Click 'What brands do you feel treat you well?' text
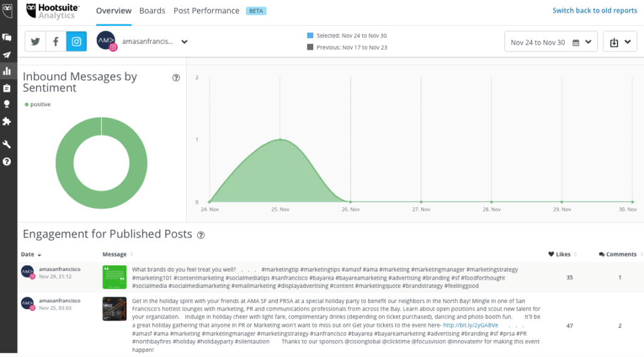Viewport: 644px width, 357px height. pyautogui.click(x=184, y=270)
